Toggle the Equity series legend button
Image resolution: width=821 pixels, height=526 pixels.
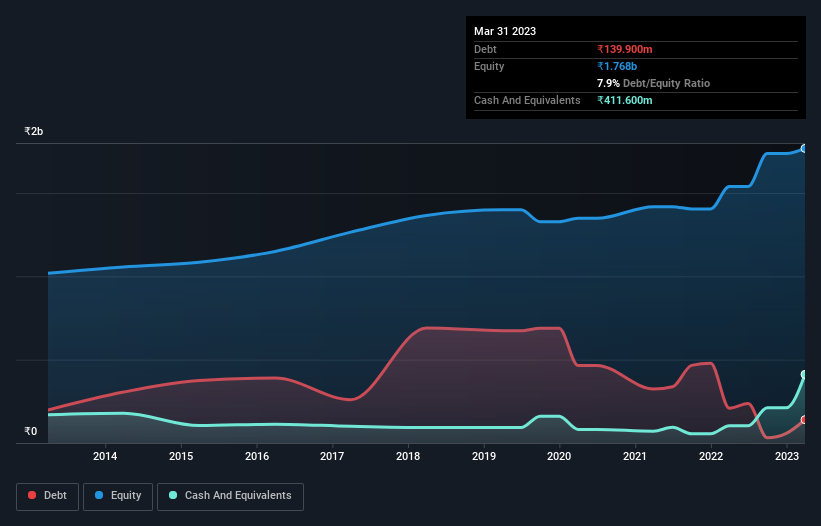(x=118, y=496)
